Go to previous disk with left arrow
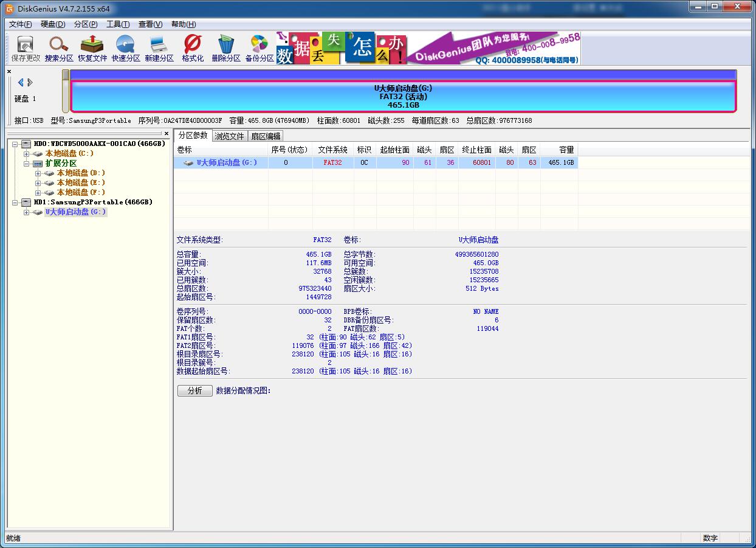756x548 pixels. tap(21, 82)
